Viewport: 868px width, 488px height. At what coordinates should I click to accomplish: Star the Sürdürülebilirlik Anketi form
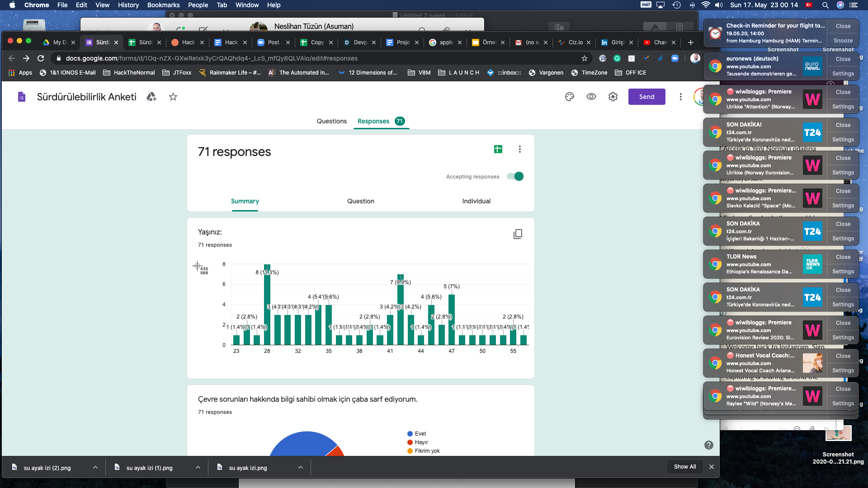click(173, 97)
